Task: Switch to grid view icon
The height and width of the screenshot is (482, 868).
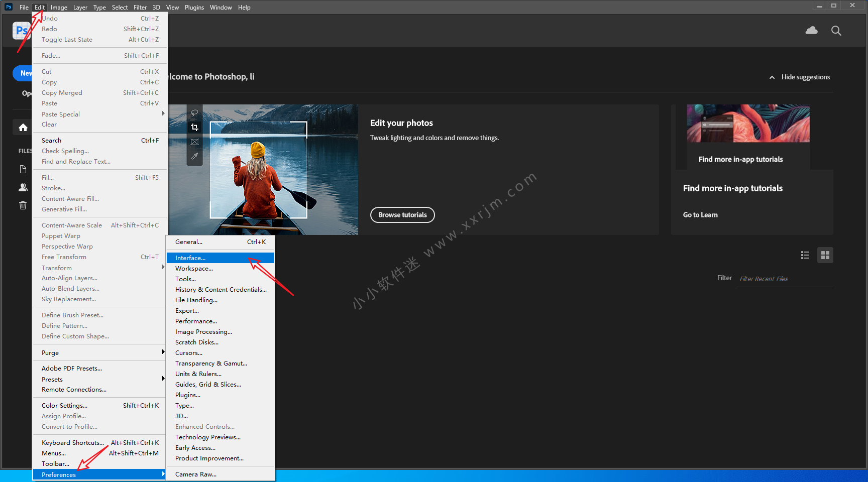Action: (825, 255)
